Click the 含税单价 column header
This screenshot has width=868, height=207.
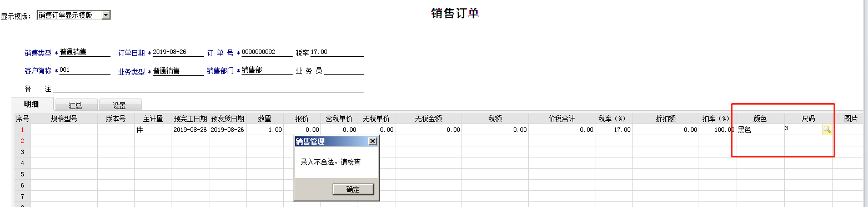(x=339, y=119)
